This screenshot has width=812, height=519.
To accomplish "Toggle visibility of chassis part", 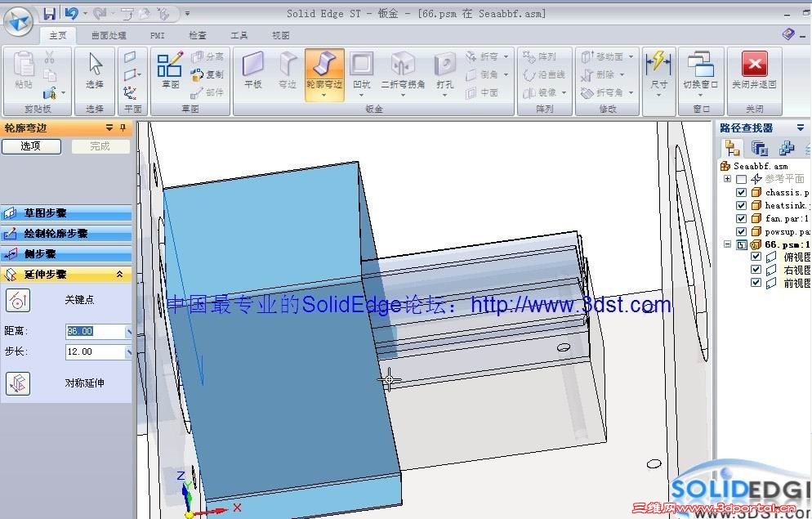I will 741,192.
